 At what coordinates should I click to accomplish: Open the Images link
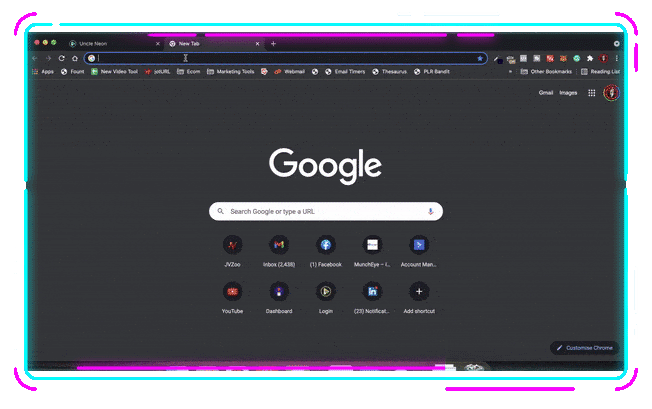click(568, 93)
